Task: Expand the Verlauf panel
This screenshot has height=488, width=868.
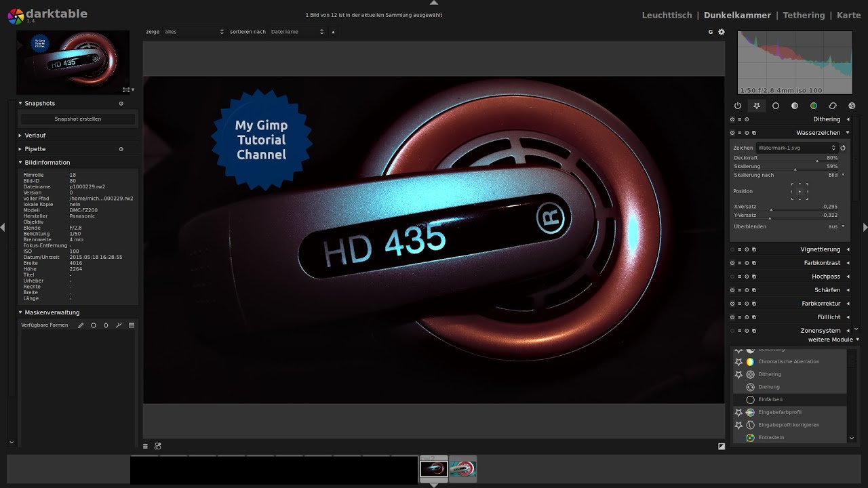Action: click(x=20, y=136)
